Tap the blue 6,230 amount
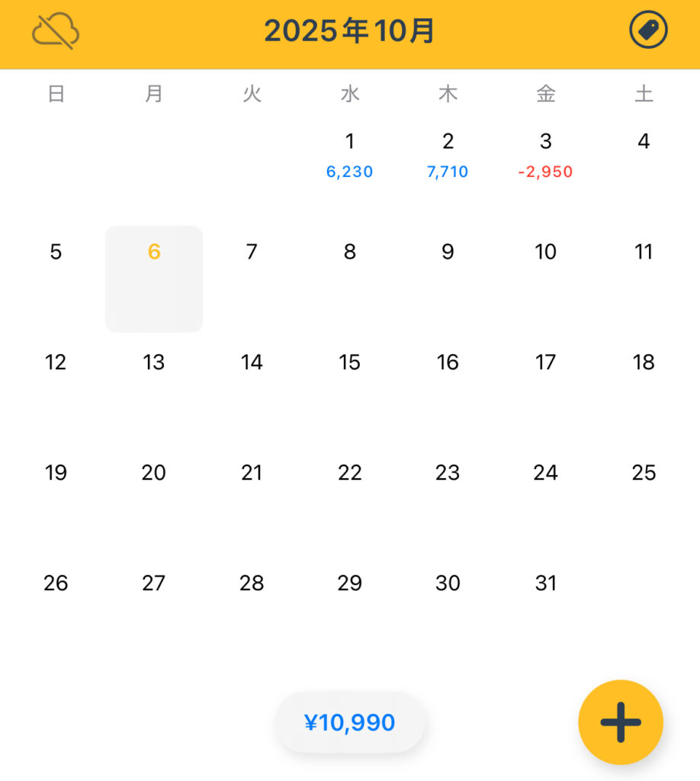This screenshot has width=700, height=781. [x=350, y=172]
